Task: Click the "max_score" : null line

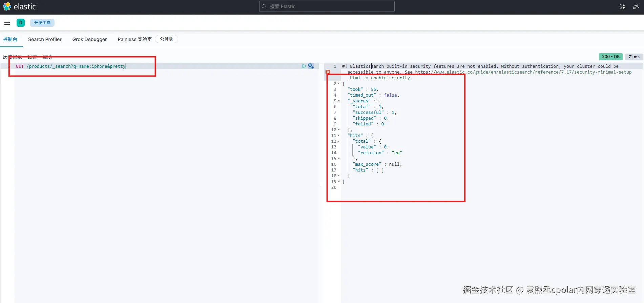Action: [x=377, y=164]
